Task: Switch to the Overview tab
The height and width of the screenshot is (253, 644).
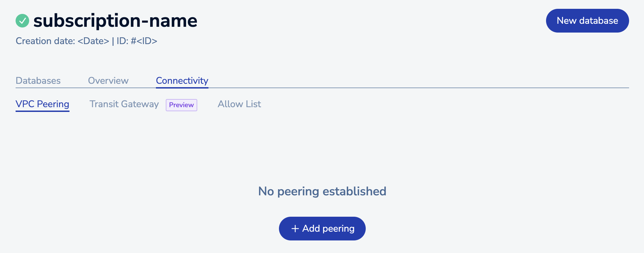Action: 108,81
